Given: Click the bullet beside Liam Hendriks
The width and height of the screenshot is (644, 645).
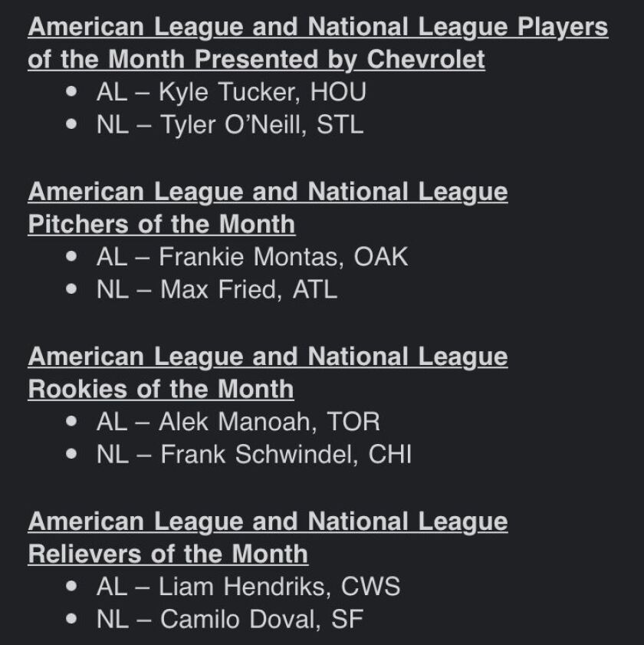Looking at the screenshot, I should click(71, 586).
